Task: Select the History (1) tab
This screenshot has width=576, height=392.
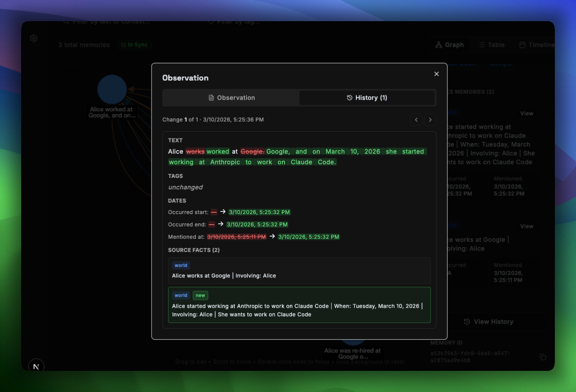Action: tap(367, 98)
